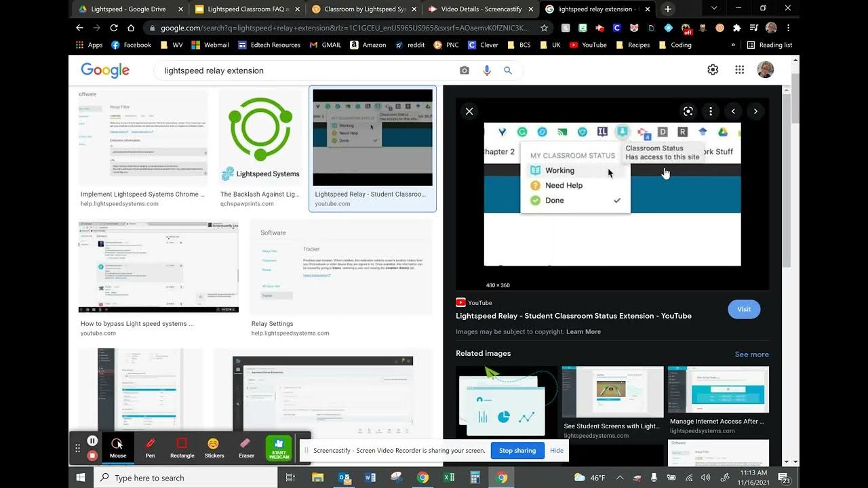Open the Edtech Resources bookmark

[x=269, y=45]
